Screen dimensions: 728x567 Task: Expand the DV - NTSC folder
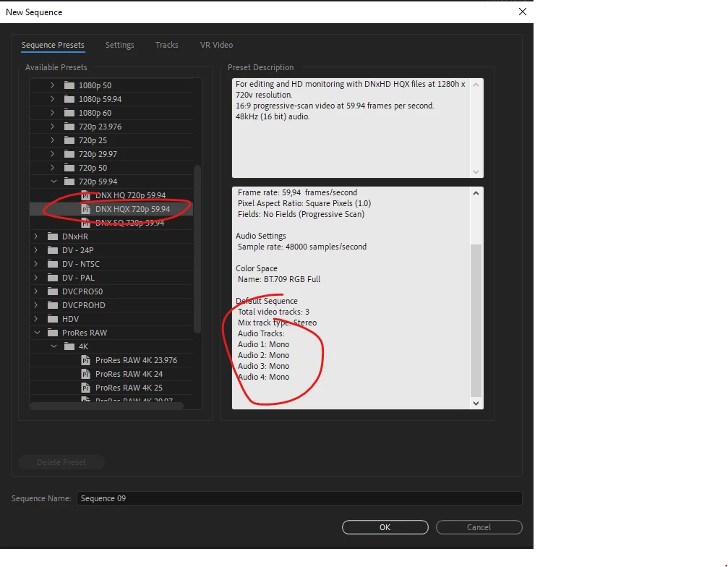[35, 264]
